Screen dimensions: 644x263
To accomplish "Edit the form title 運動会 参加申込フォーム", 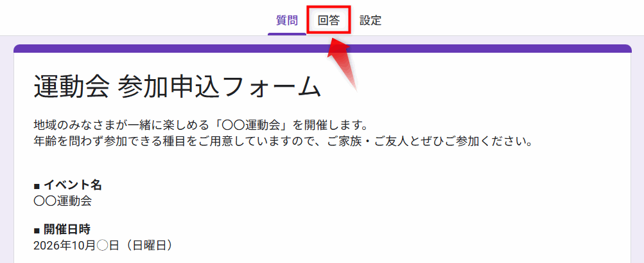I will (177, 86).
